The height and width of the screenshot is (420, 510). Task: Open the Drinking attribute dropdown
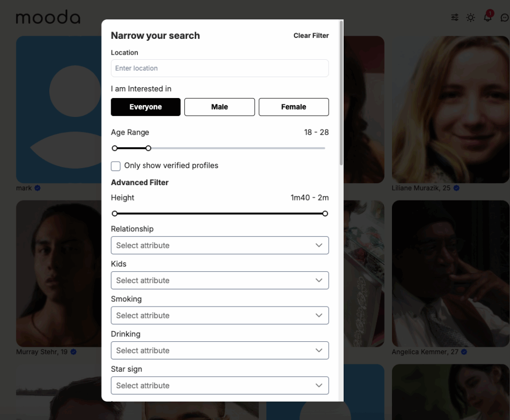pyautogui.click(x=220, y=350)
